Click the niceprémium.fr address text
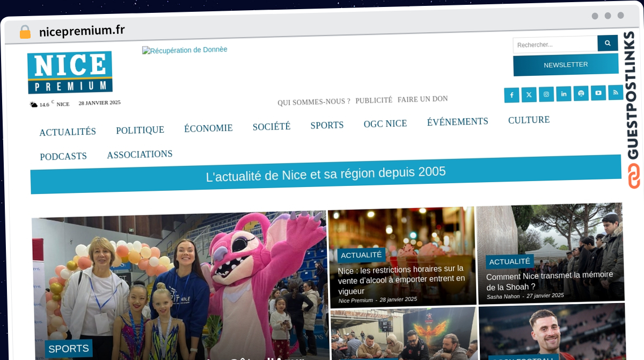The image size is (644, 360). 82,31
